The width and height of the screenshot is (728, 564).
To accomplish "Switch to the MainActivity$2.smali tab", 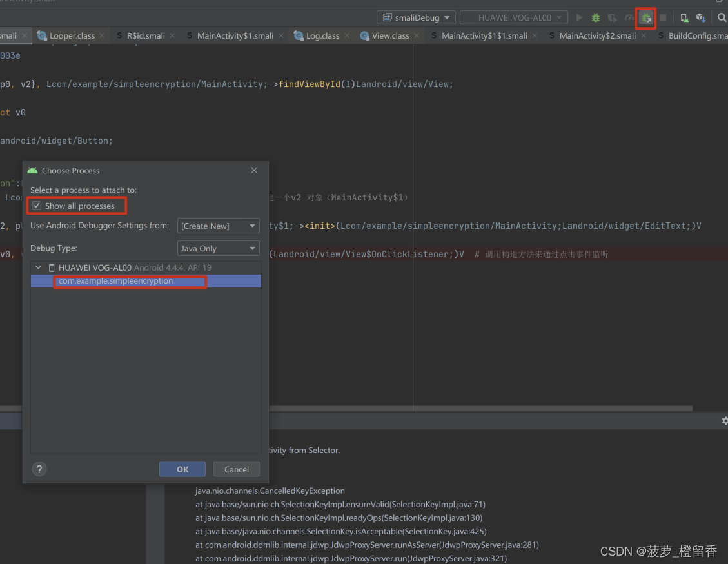I will [598, 35].
